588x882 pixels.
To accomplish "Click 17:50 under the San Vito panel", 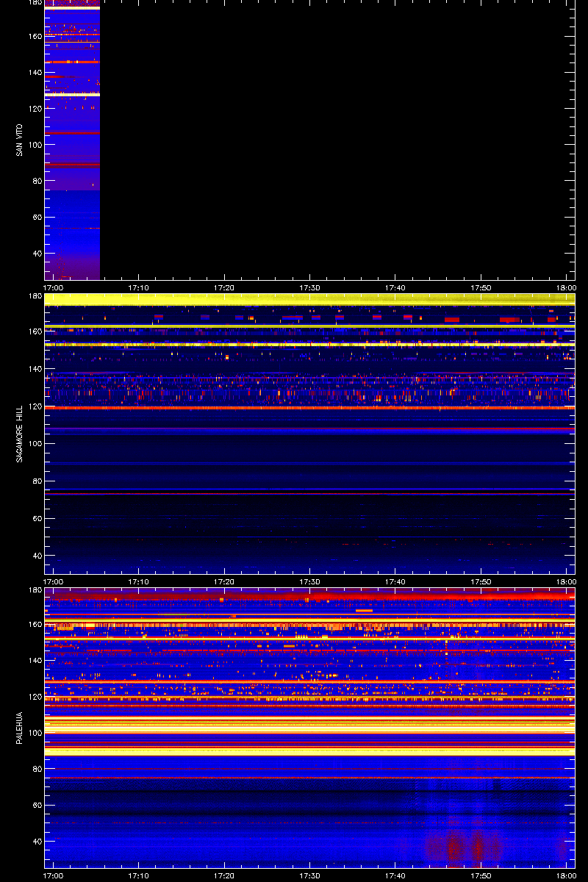I will point(481,288).
